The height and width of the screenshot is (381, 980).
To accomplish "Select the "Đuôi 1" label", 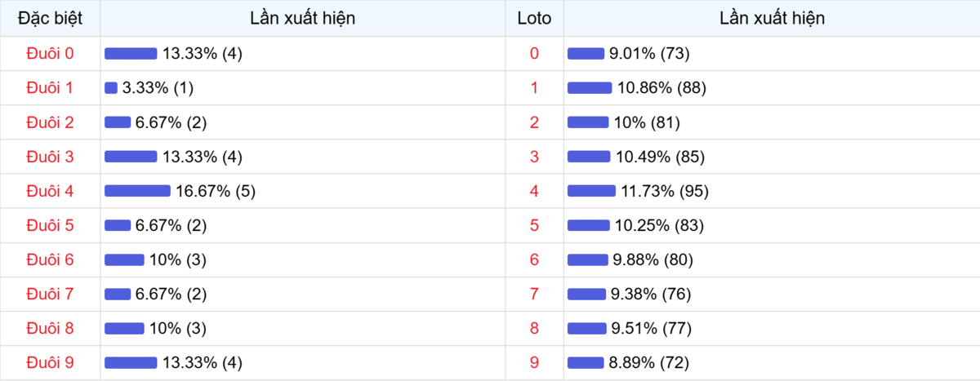I will coord(50,88).
